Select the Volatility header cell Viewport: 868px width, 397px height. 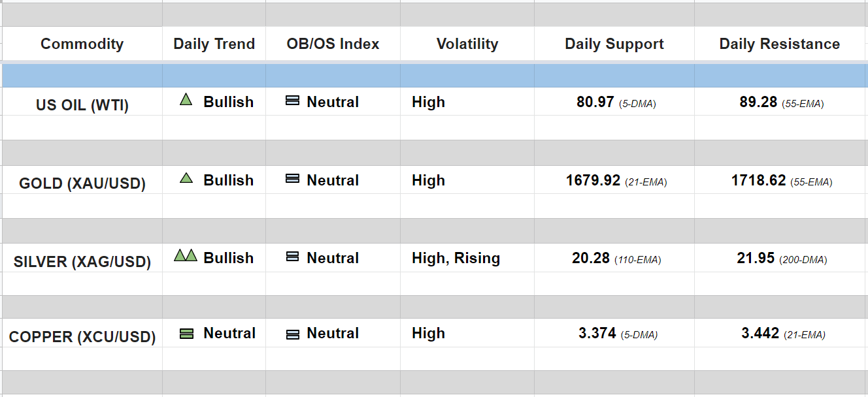click(x=467, y=44)
